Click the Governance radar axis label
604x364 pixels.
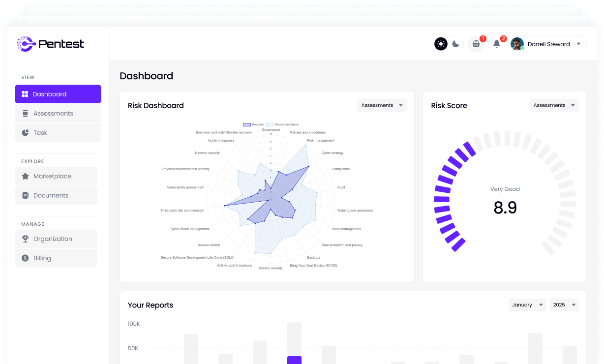(x=271, y=129)
